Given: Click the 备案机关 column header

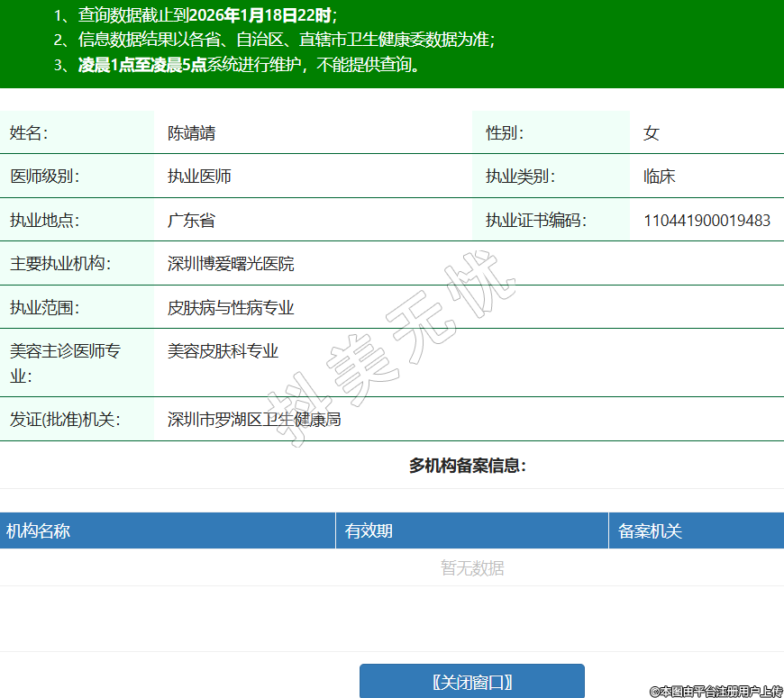Looking at the screenshot, I should tap(650, 531).
